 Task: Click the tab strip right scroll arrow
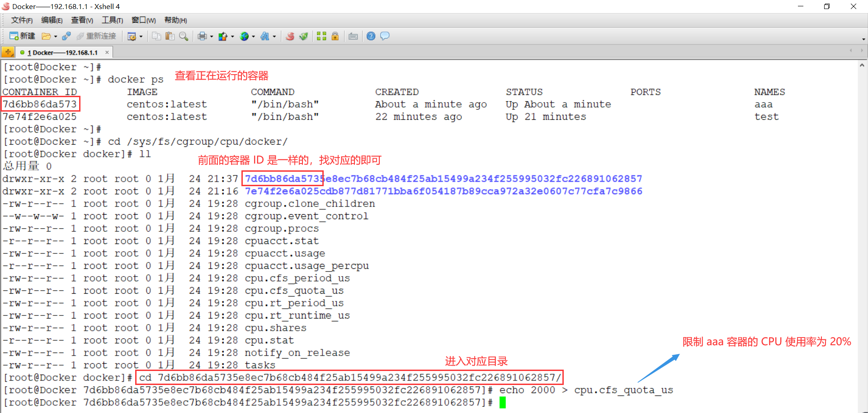tap(862, 51)
